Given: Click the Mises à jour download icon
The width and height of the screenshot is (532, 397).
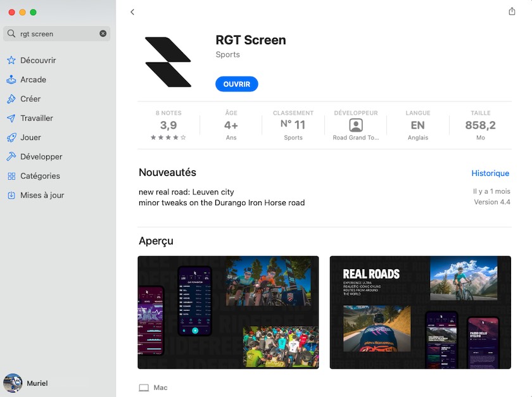Looking at the screenshot, I should point(11,195).
